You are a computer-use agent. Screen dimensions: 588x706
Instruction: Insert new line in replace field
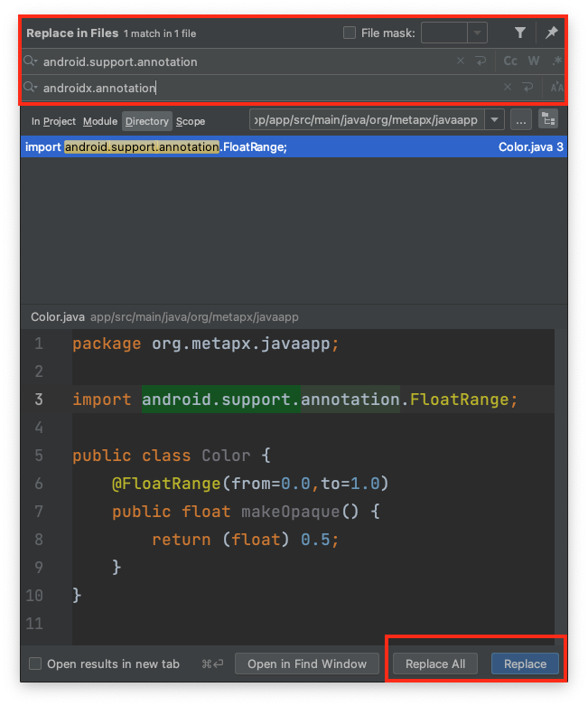[x=527, y=87]
